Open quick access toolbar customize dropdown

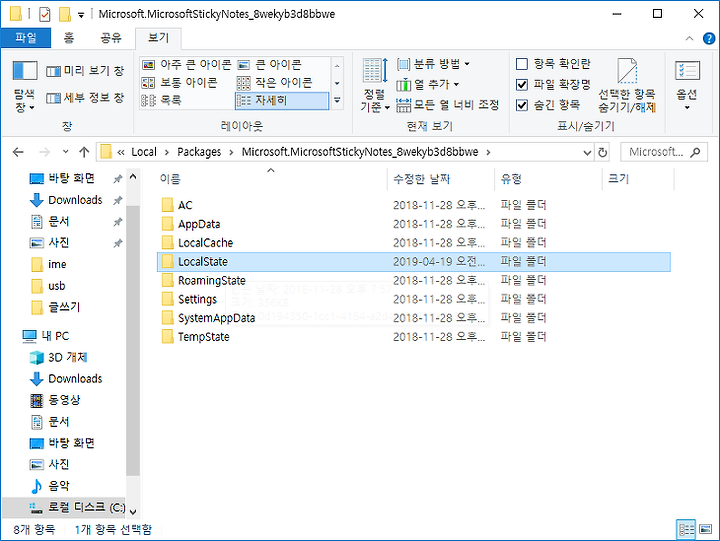point(81,15)
